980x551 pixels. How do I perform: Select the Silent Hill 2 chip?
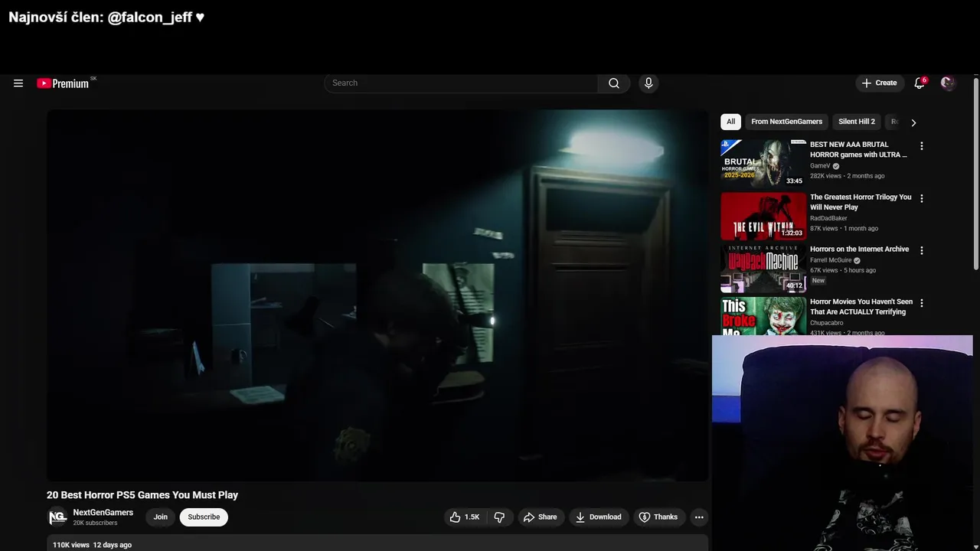click(x=856, y=122)
